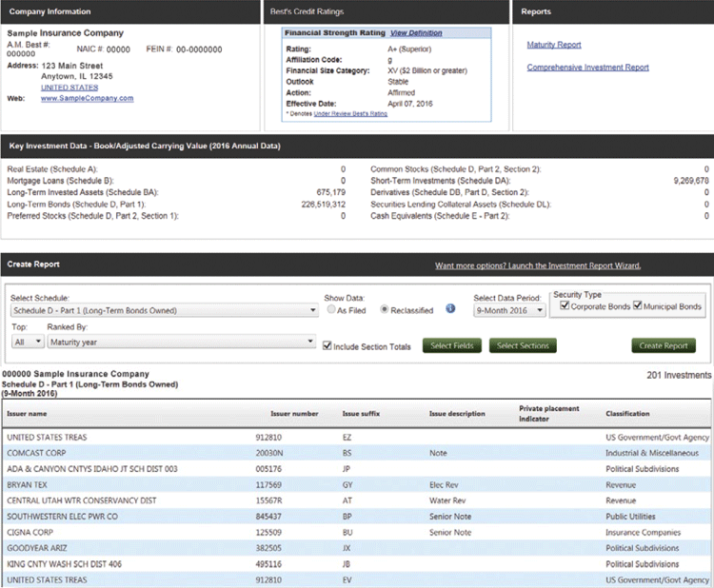
Task: Sort by Issue description column header
Action: (457, 414)
